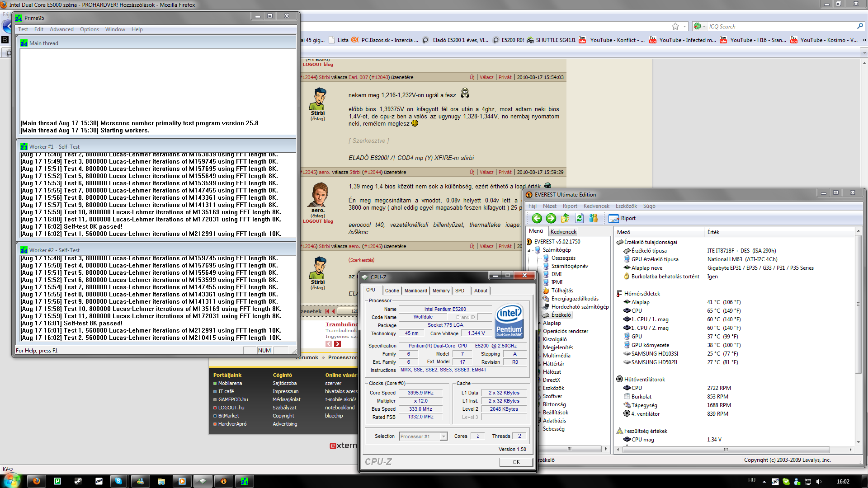Bookmark page with Firefox star icon
The width and height of the screenshot is (868, 488).
click(675, 26)
